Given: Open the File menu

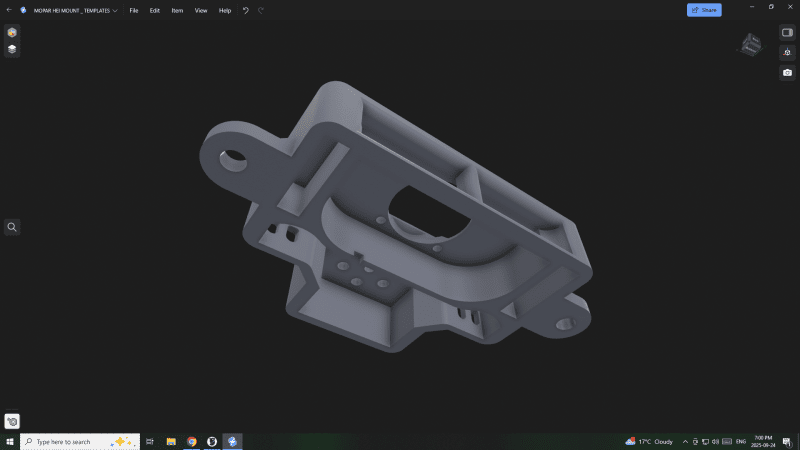Looking at the screenshot, I should (x=133, y=10).
